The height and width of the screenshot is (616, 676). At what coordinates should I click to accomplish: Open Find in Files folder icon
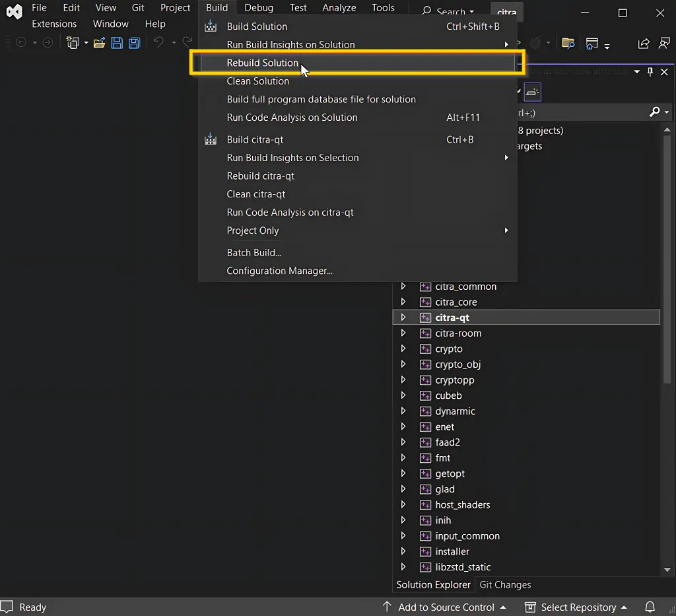[568, 43]
